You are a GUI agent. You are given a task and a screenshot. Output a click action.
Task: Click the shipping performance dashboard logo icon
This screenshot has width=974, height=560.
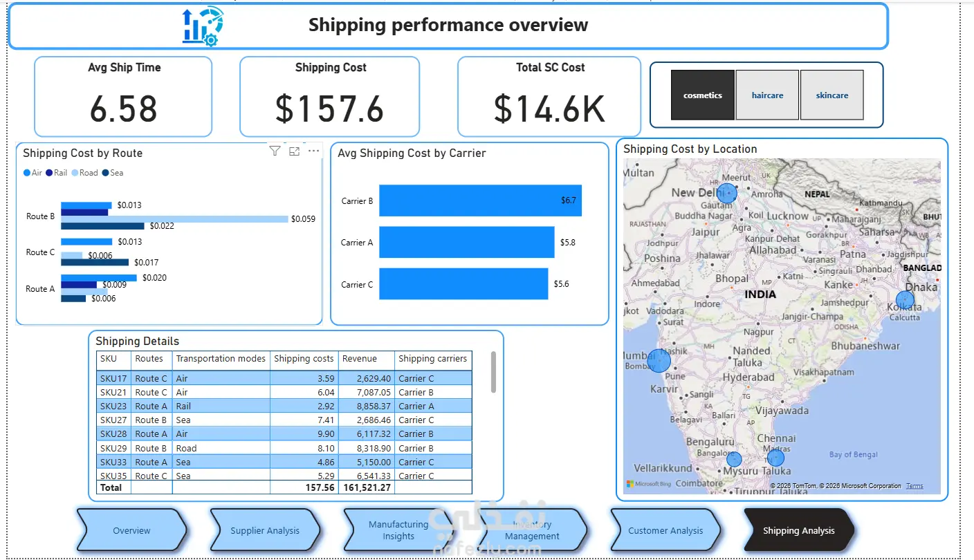point(203,27)
